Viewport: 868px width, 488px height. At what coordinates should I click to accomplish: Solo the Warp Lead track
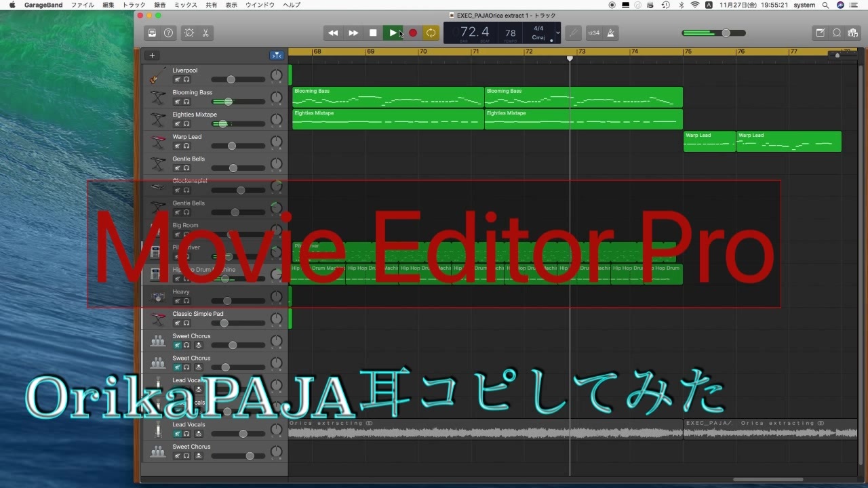186,146
